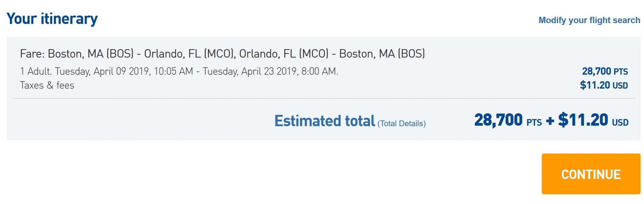Viewport: 644px width, 204px height.
Task: Select the return Orlando to Boston segment text
Action: [x=332, y=54]
